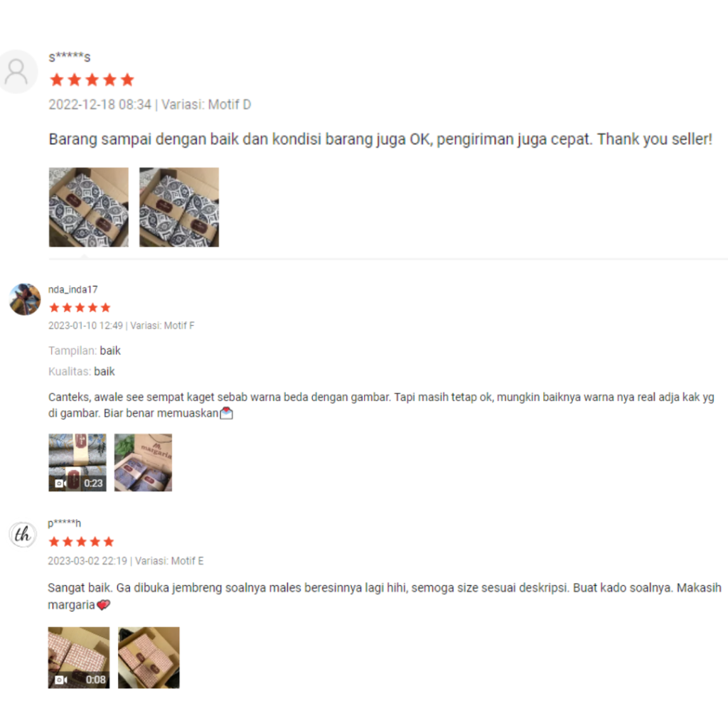
Task: View margaria box photo in nda_inda17 review
Action: 143,462
